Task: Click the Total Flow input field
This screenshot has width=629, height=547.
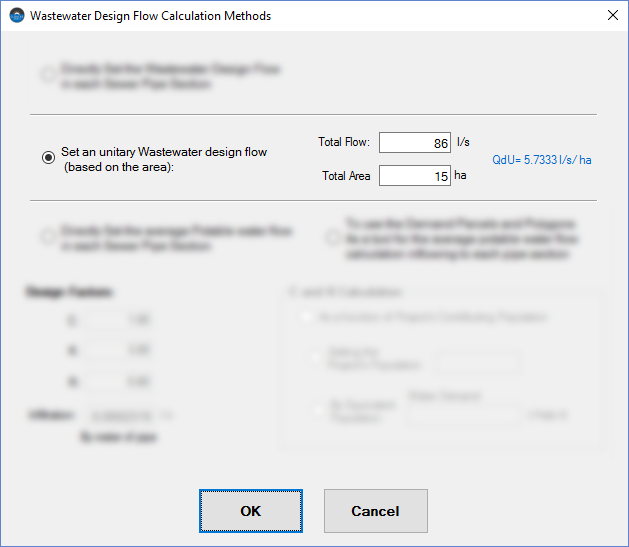Action: 415,143
